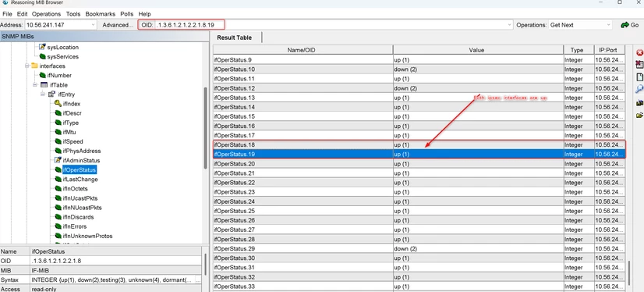The height and width of the screenshot is (292, 644).
Task: Select the ifOperStatus tree node
Action: 79,170
